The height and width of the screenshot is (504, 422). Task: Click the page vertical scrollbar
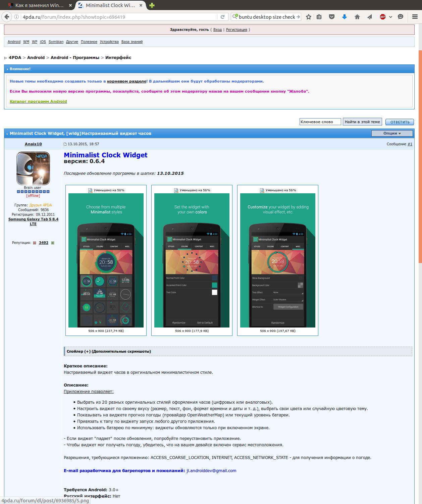click(x=420, y=157)
